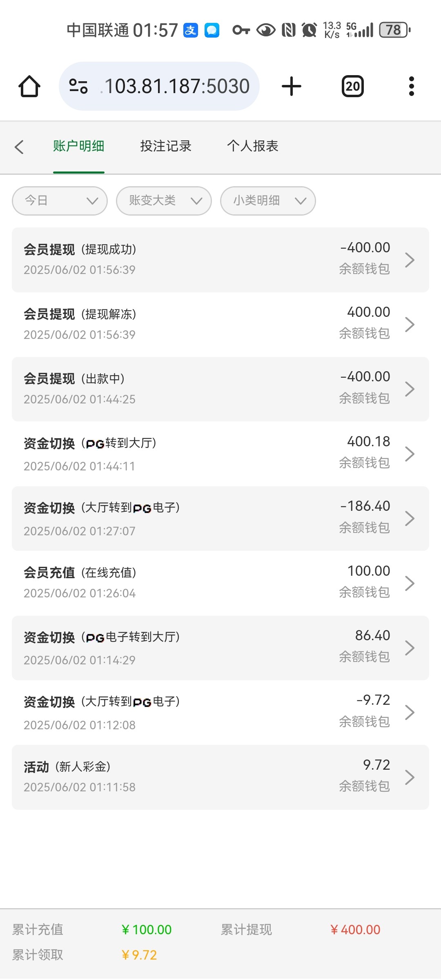Select the 账户明细 tab
Screen dimensions: 441x980
[x=79, y=146]
